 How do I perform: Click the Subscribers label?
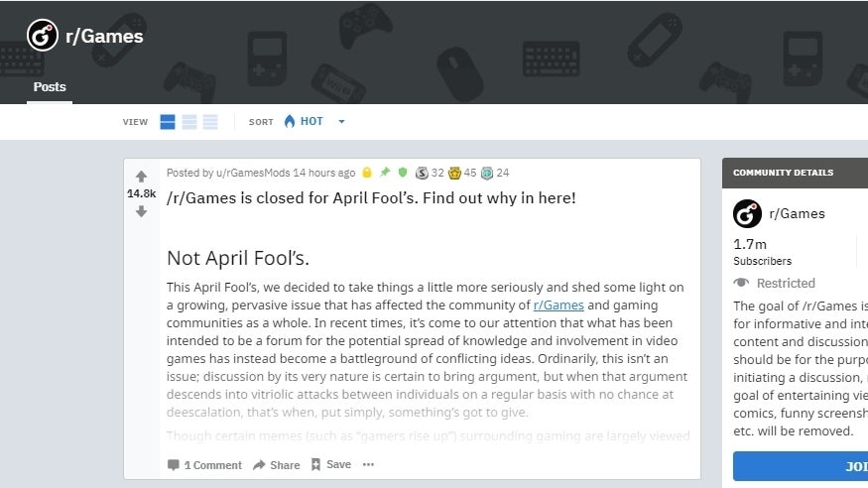(x=762, y=261)
